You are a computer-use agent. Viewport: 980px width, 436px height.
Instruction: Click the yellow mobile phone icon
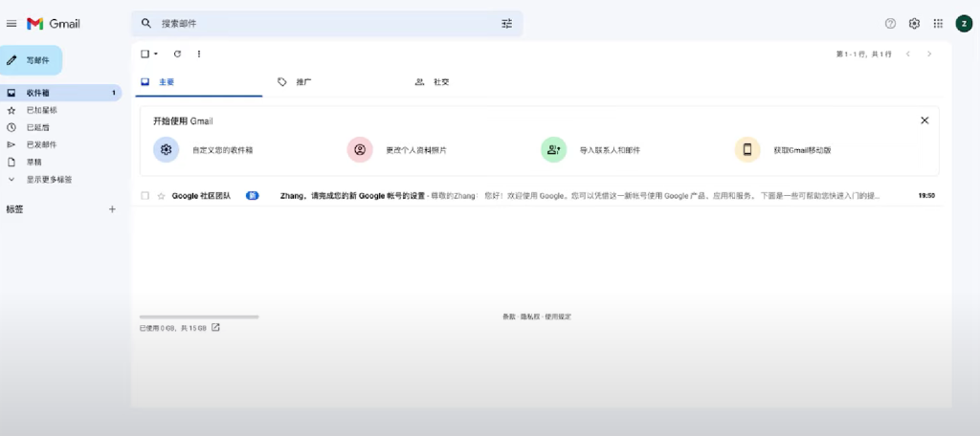[x=747, y=150]
